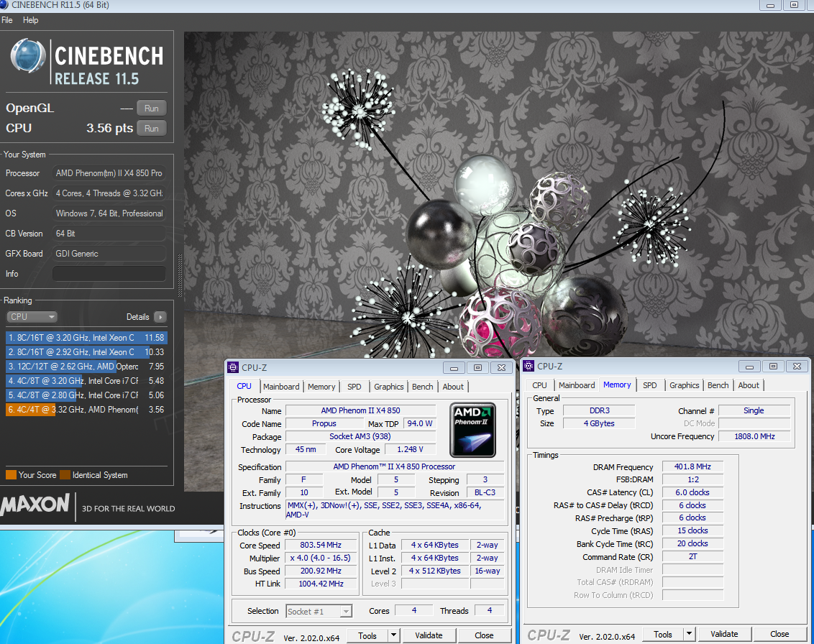Viewport: 814px width, 644px height.
Task: Click the Core Speed value 803.54 MHz
Action: [x=321, y=545]
